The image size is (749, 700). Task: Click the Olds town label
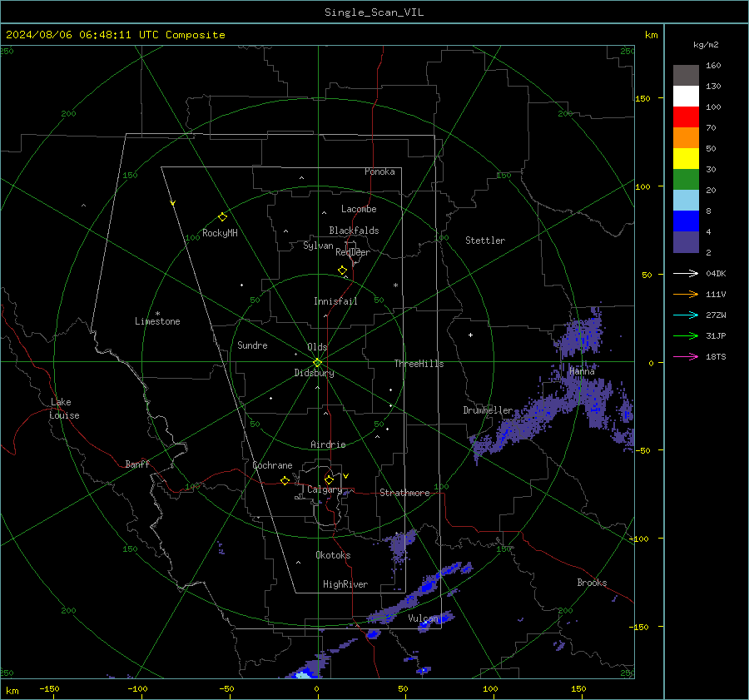[317, 347]
